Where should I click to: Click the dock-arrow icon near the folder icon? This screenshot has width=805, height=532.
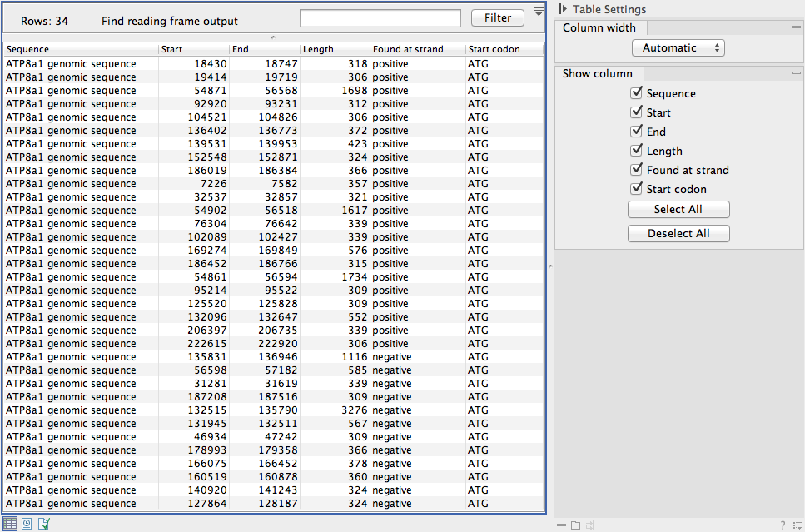590,525
